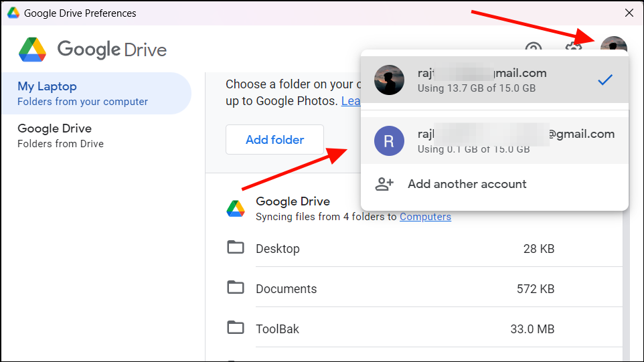Screen dimensions: 644x362
Task: Close the Google Drive Preferences window
Action: click(x=629, y=13)
